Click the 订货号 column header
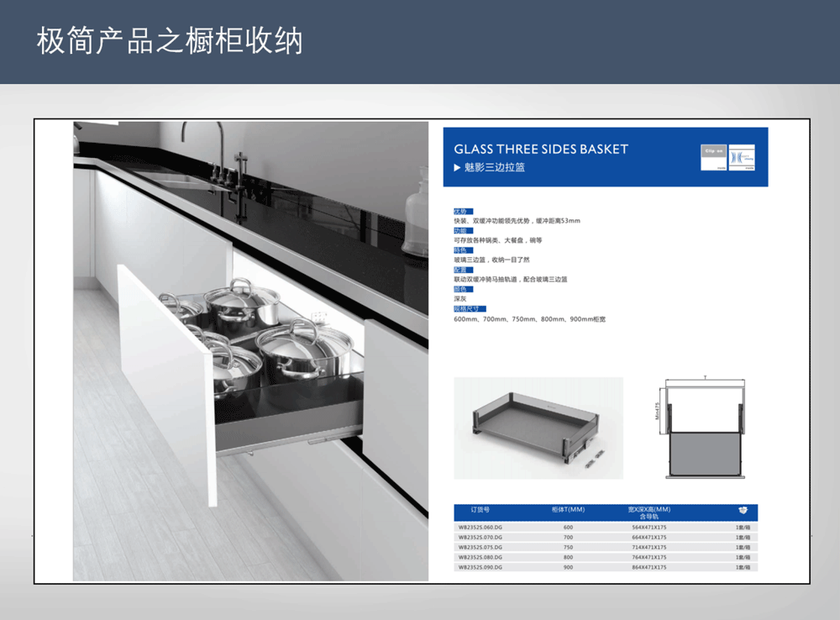840x620 pixels. click(480, 510)
